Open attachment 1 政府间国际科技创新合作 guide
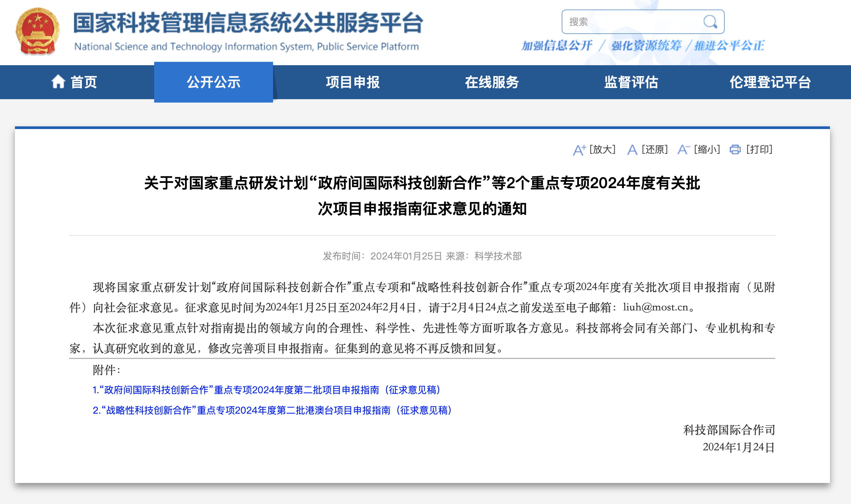Image resolution: width=851 pixels, height=504 pixels. tap(267, 390)
